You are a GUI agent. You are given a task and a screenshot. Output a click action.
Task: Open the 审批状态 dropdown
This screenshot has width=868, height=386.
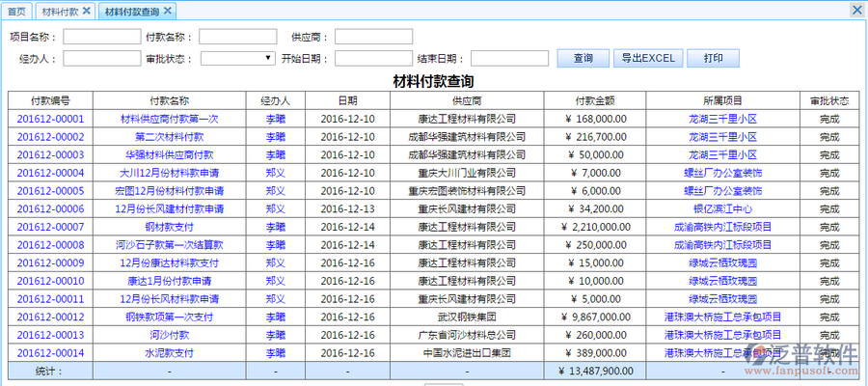[x=238, y=58]
